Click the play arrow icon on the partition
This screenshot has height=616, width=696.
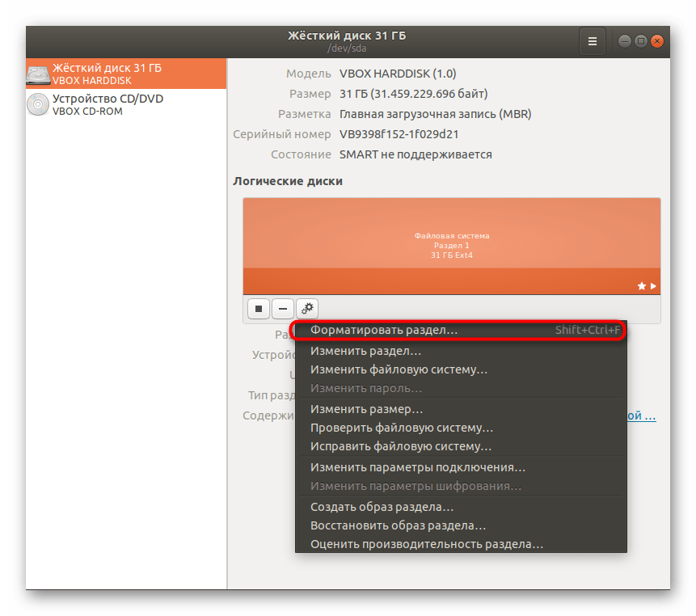pyautogui.click(x=653, y=286)
